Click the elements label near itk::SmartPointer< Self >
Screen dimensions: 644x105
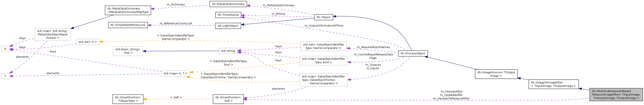pyautogui.click(x=278, y=89)
